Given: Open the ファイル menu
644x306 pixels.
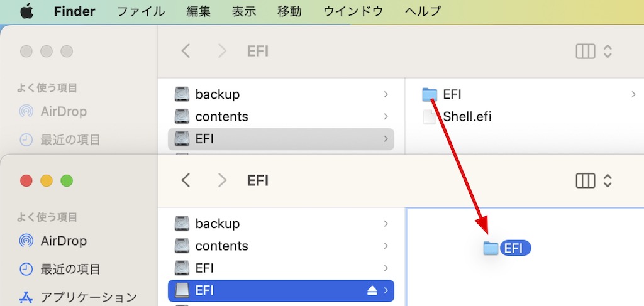Looking at the screenshot, I should tap(141, 11).
